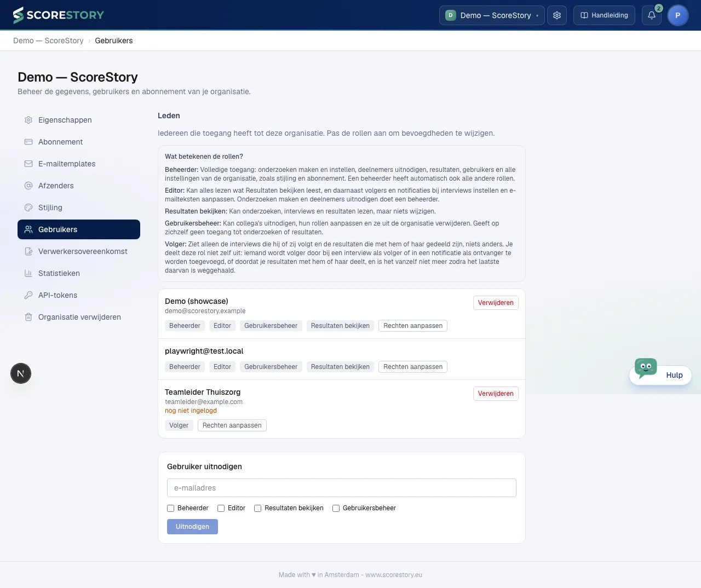Open the user avatar P menu

point(678,15)
